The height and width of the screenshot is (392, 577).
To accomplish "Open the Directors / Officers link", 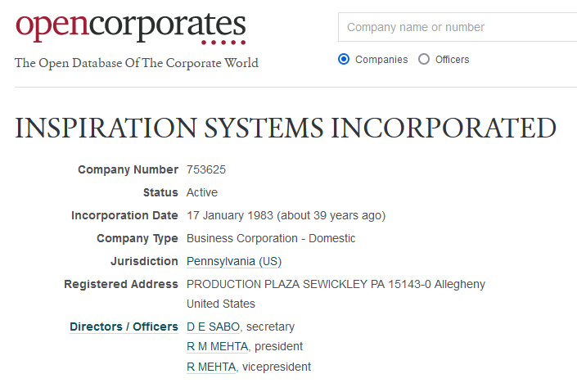I will [124, 327].
